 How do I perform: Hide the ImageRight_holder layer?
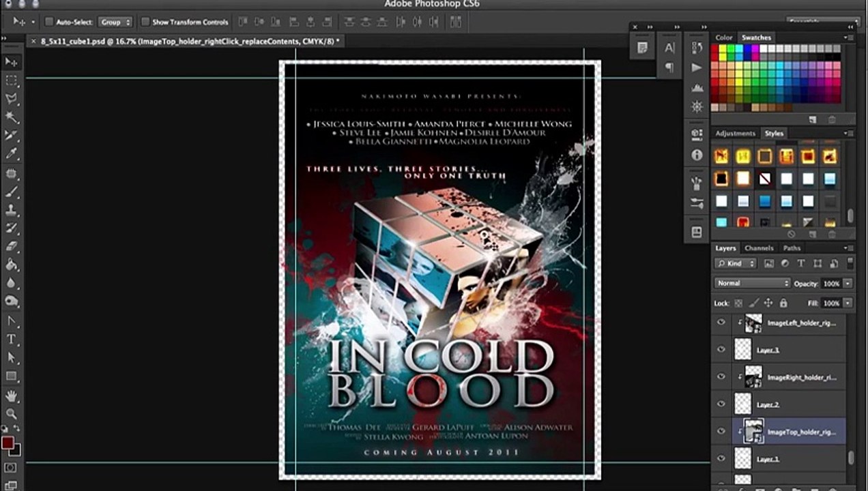coord(721,377)
